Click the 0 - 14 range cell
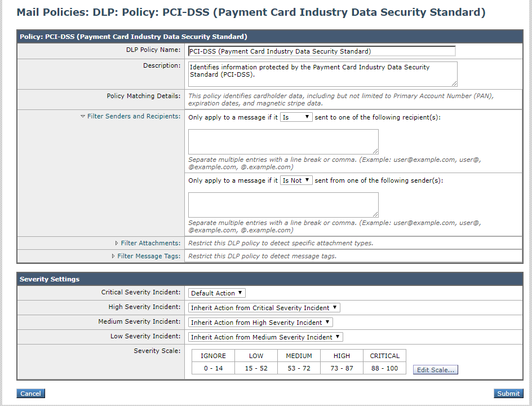The width and height of the screenshot is (532, 406). pyautogui.click(x=213, y=368)
